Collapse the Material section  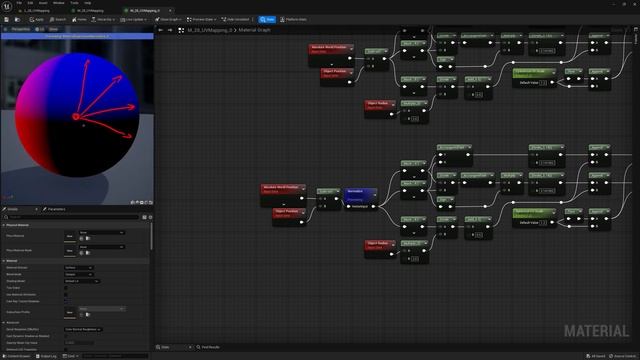coord(4,261)
